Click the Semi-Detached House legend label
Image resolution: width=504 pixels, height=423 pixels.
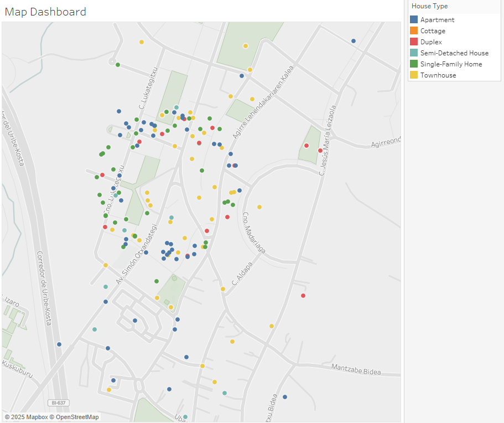[x=454, y=53]
